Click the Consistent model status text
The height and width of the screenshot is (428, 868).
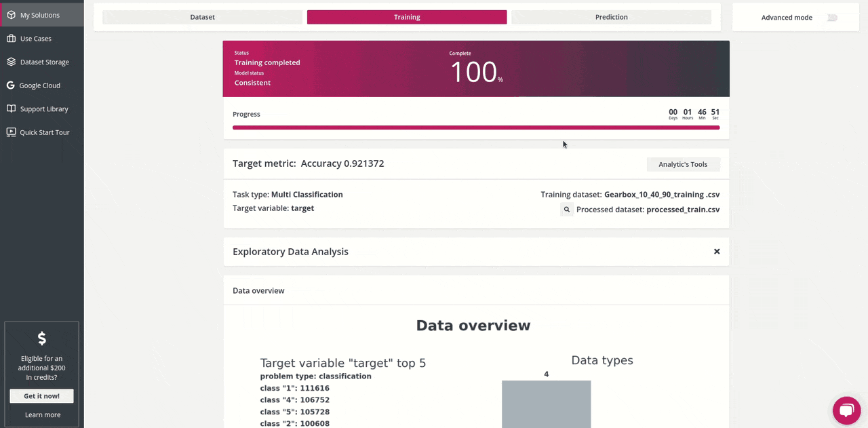pos(252,83)
